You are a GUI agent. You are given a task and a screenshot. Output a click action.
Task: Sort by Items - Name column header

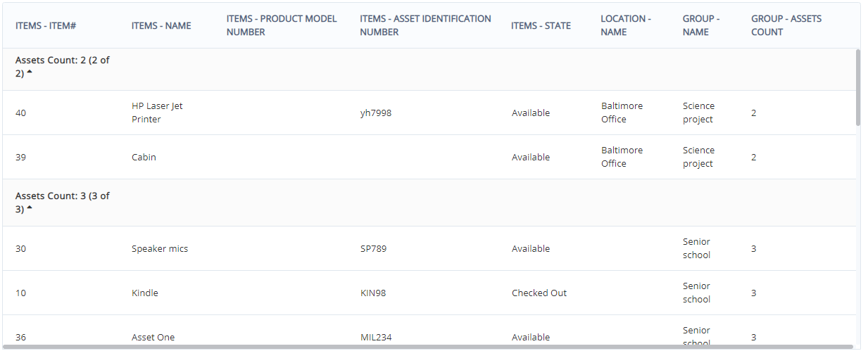[x=161, y=26]
